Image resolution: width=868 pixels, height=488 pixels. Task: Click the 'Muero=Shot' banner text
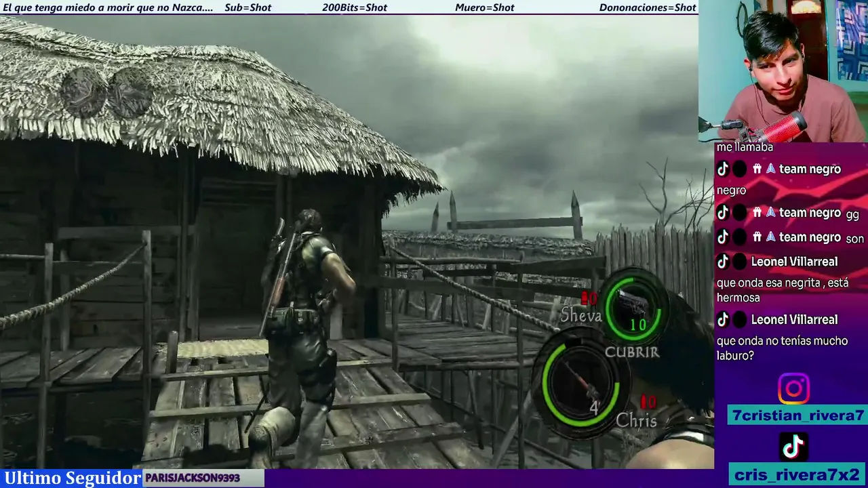point(484,7)
